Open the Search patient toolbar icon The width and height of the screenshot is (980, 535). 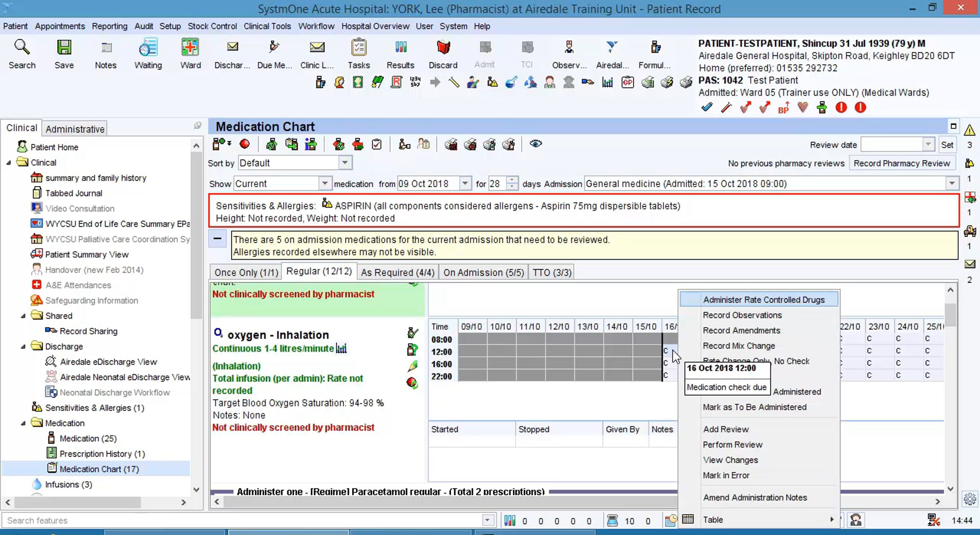22,54
